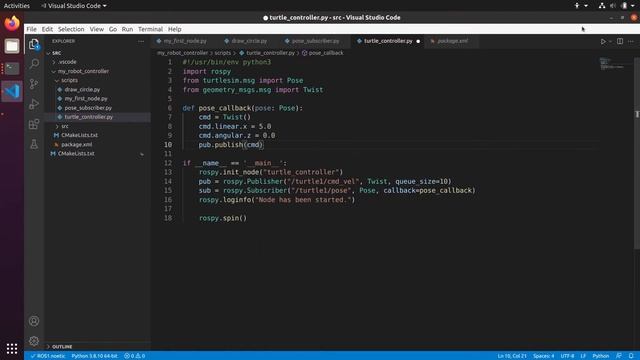Switch to the my_first_node.py tab
The width and height of the screenshot is (640, 360).
(184, 41)
